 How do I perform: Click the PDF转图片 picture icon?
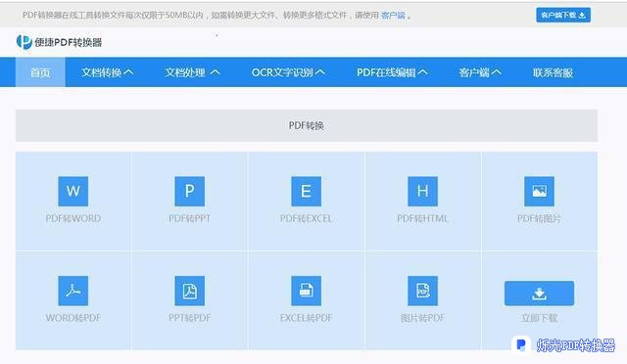[539, 191]
